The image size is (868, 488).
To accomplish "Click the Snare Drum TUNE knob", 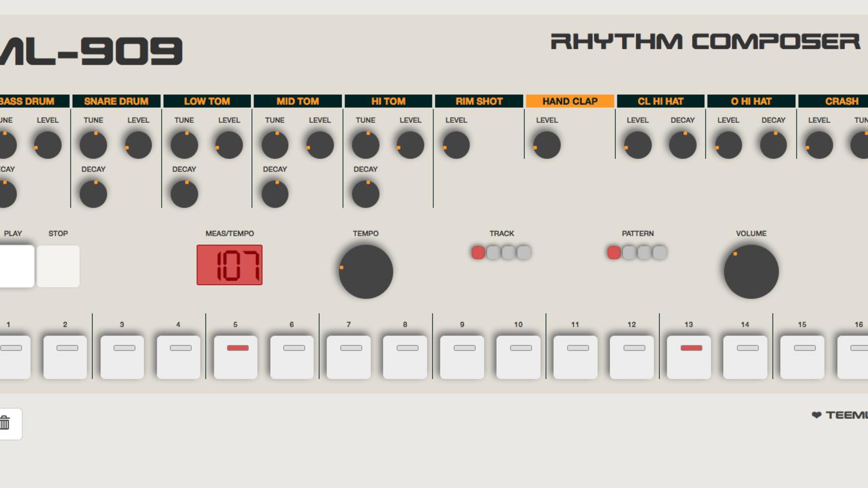I will point(93,145).
